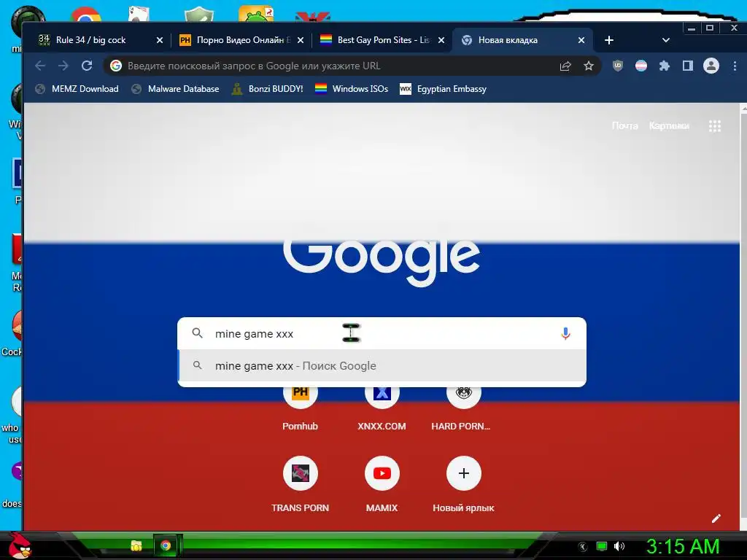The image size is (747, 560).
Task: Open the folder icon in taskbar
Action: [x=136, y=545]
